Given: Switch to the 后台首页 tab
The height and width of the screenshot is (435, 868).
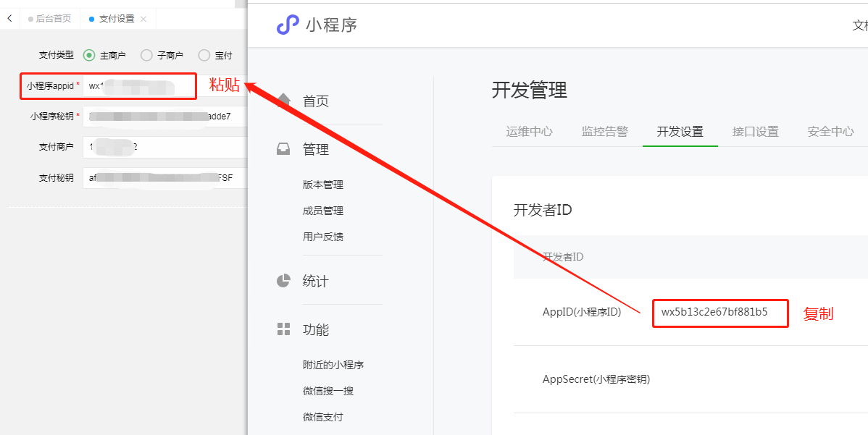Looking at the screenshot, I should tap(50, 18).
